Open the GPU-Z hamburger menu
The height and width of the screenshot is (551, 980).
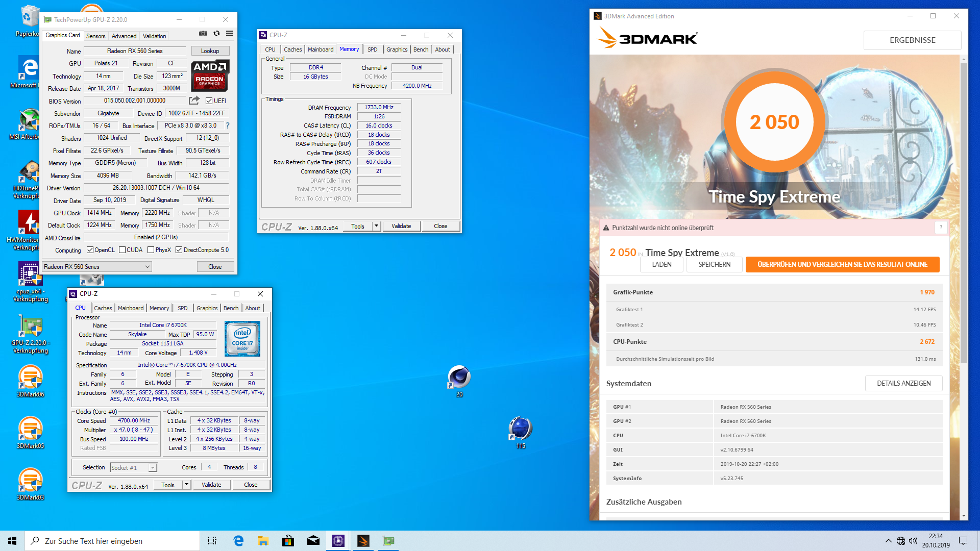pos(230,34)
